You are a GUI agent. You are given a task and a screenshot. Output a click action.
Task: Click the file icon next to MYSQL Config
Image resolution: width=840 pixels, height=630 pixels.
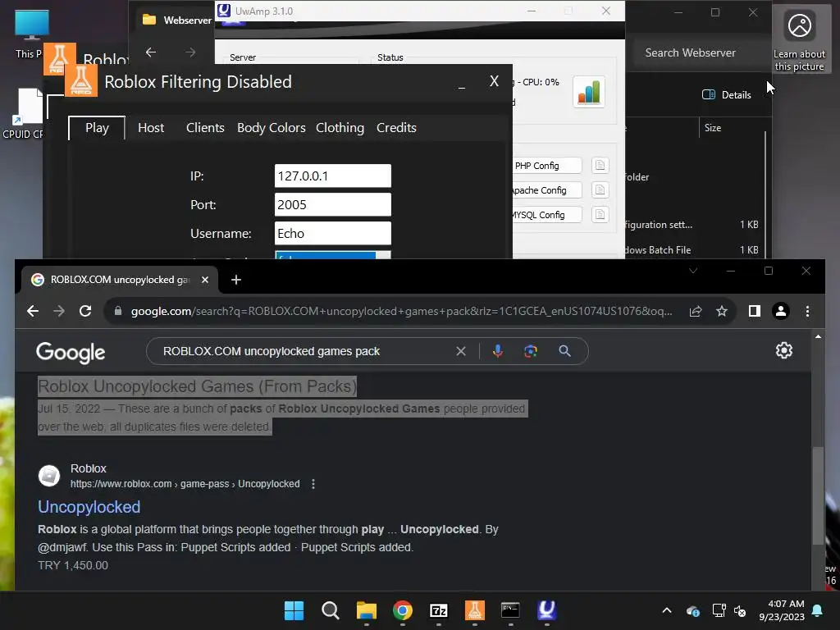pyautogui.click(x=600, y=215)
